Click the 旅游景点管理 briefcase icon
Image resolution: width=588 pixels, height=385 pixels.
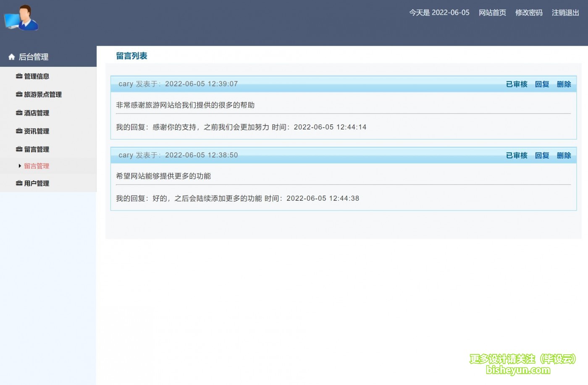coord(19,94)
